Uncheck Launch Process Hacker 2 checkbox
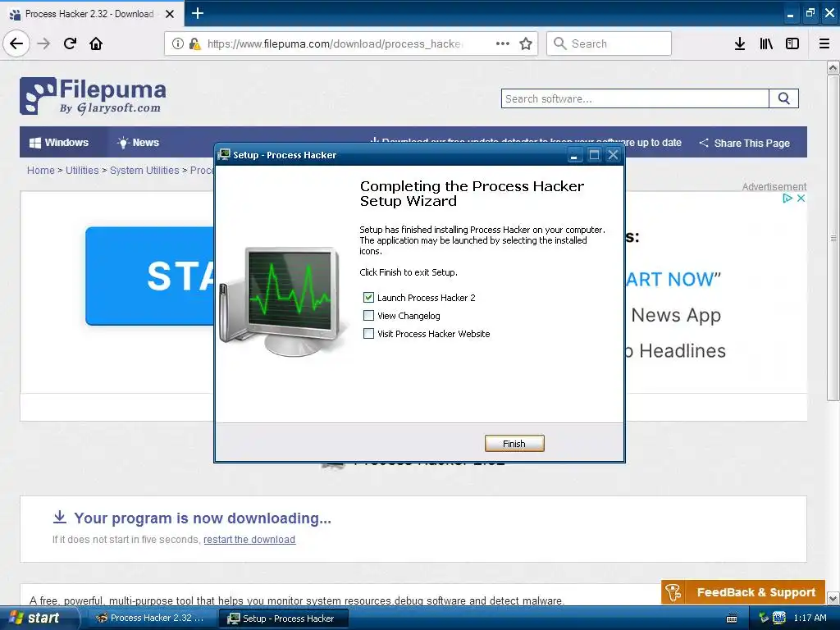840x630 pixels. pyautogui.click(x=368, y=297)
